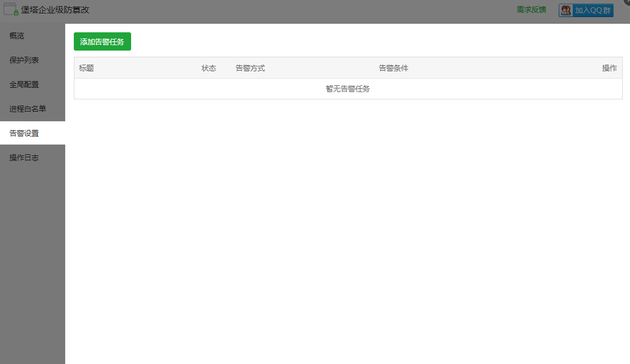Click the QQ group avatar icon
Screen dimensions: 630x364
(x=566, y=10)
